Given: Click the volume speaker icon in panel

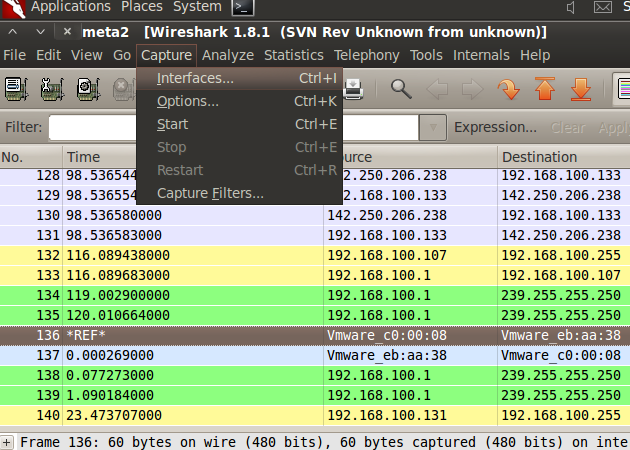Looking at the screenshot, I should (x=571, y=7).
